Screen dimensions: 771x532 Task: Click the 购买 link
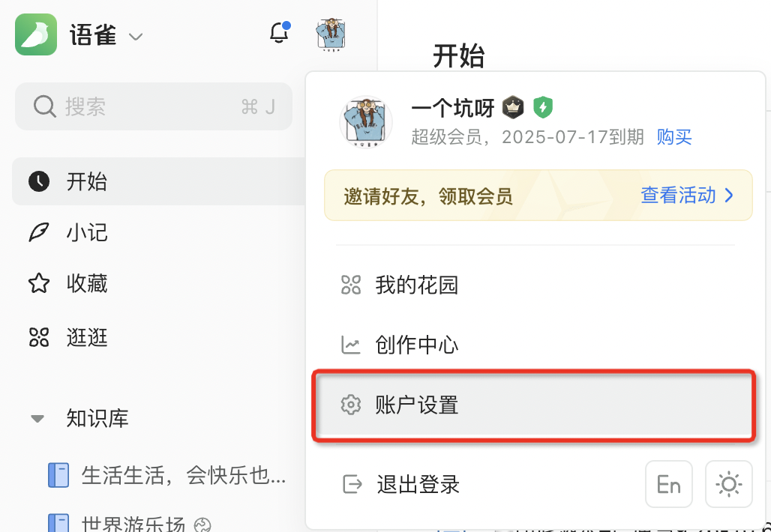tap(674, 136)
